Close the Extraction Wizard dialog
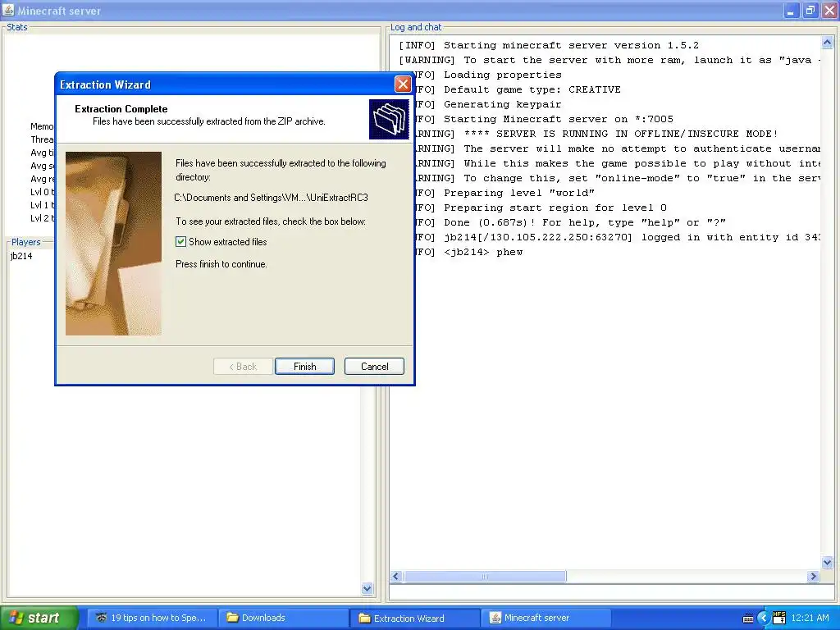Viewport: 840px width, 630px height. [403, 84]
